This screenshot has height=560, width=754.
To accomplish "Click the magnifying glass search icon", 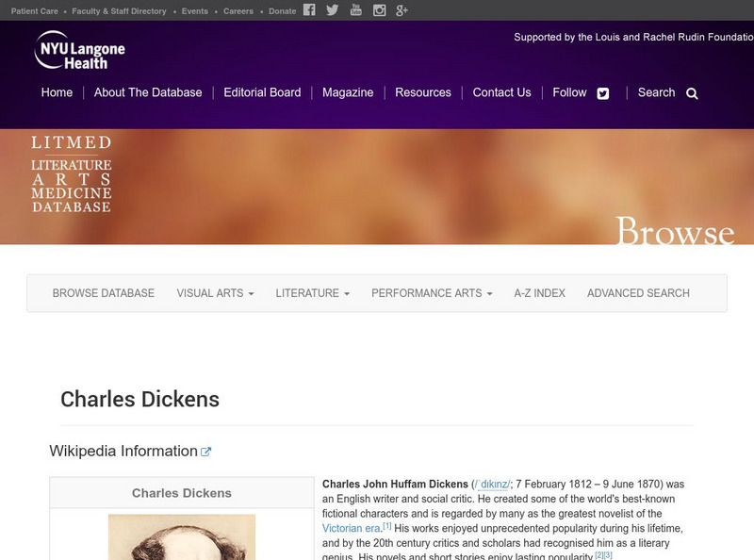I will pos(692,93).
